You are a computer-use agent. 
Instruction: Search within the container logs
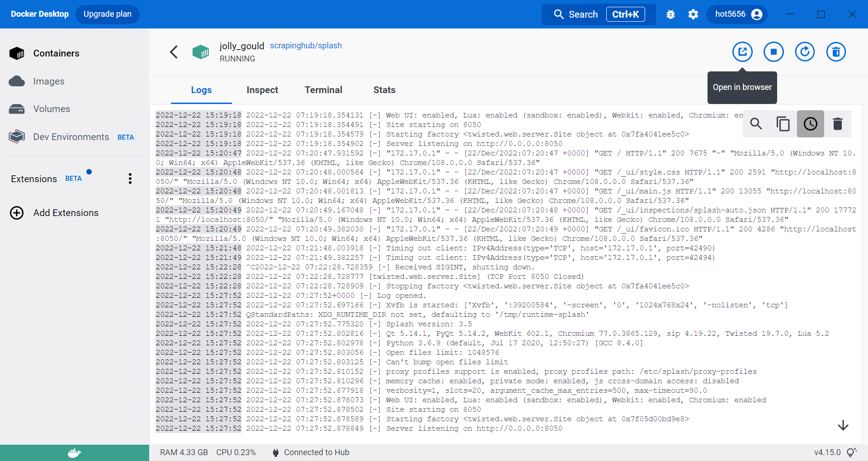[x=756, y=124]
